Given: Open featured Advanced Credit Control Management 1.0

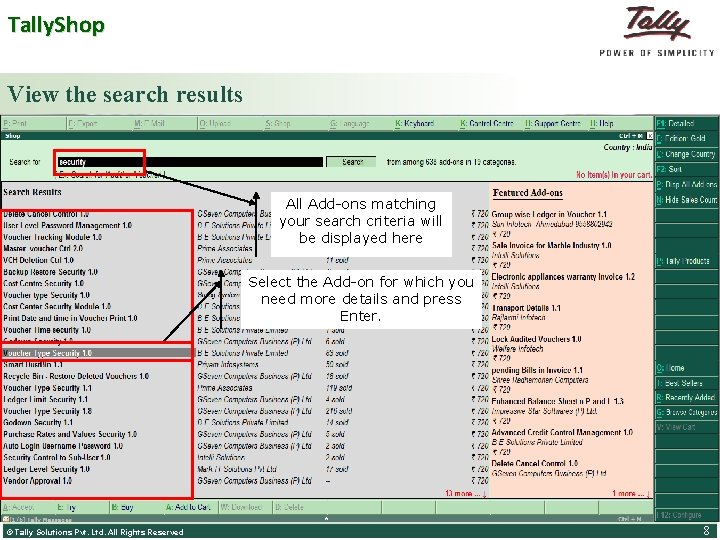Looking at the screenshot, I should tap(562, 433).
